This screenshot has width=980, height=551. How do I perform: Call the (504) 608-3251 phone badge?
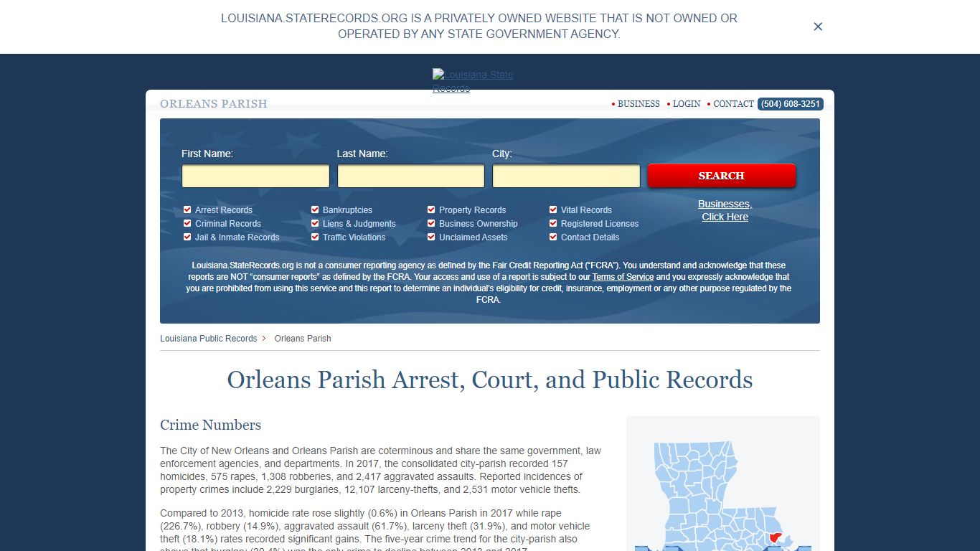[x=791, y=104]
